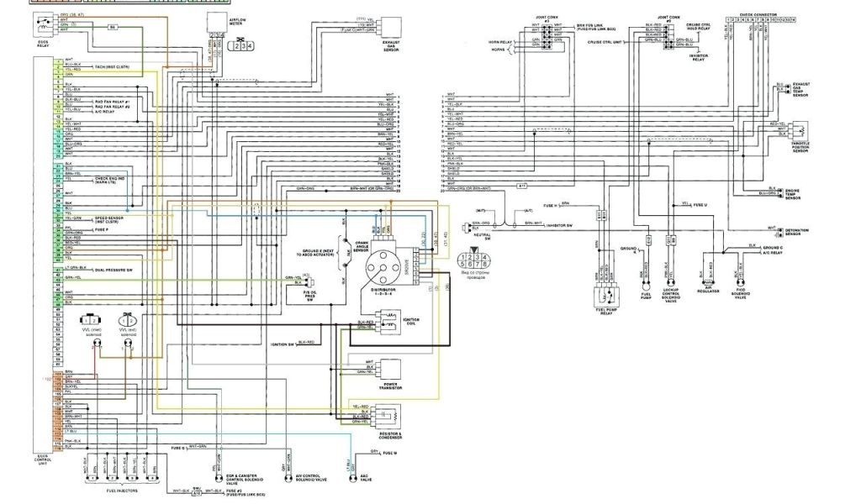The image size is (861, 504).
Task: Select the distributor symbol
Action: (387, 263)
